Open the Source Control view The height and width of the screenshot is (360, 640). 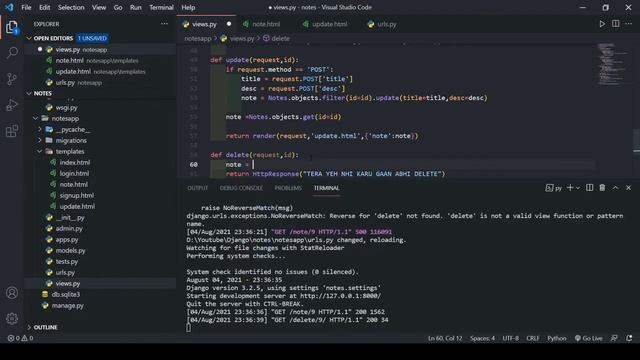pos(12,78)
